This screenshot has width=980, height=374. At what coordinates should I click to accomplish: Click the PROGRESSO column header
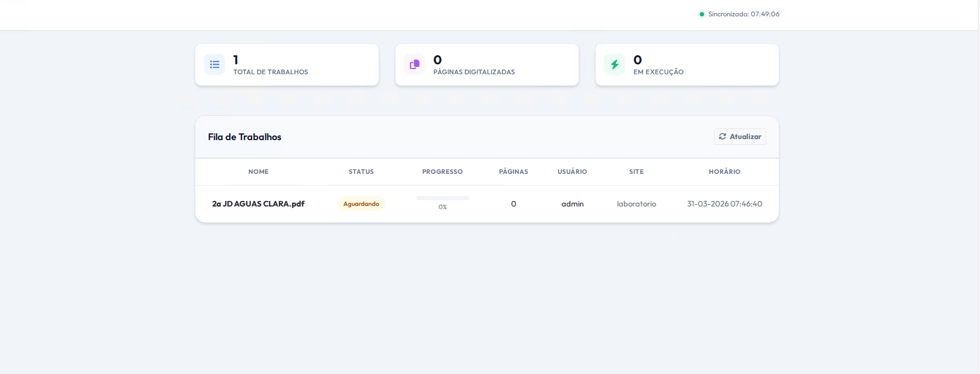point(442,172)
